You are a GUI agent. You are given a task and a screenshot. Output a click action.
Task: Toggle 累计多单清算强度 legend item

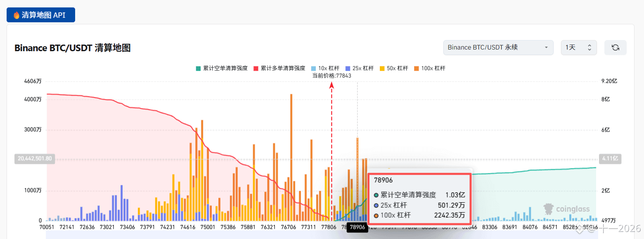coord(279,68)
